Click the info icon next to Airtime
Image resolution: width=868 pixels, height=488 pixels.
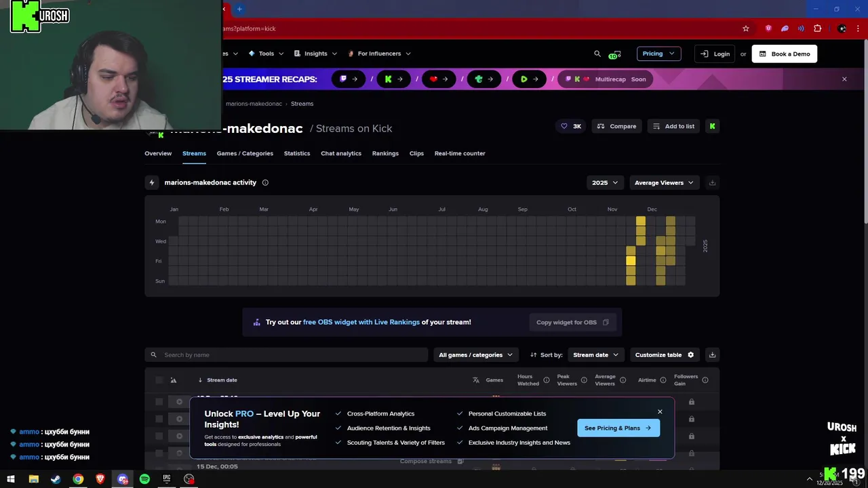click(x=663, y=380)
